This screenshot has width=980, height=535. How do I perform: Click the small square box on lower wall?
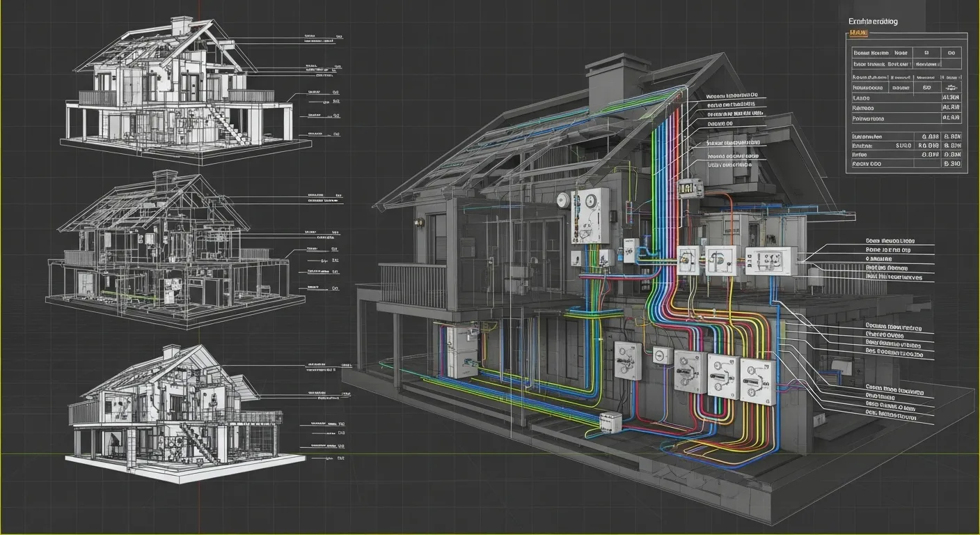(x=663, y=357)
